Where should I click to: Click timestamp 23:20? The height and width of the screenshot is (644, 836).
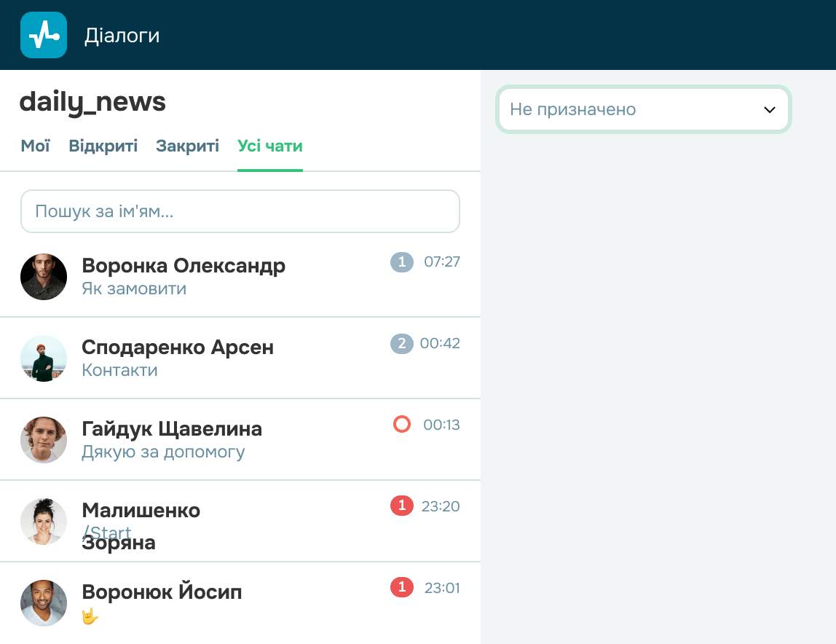(441, 506)
